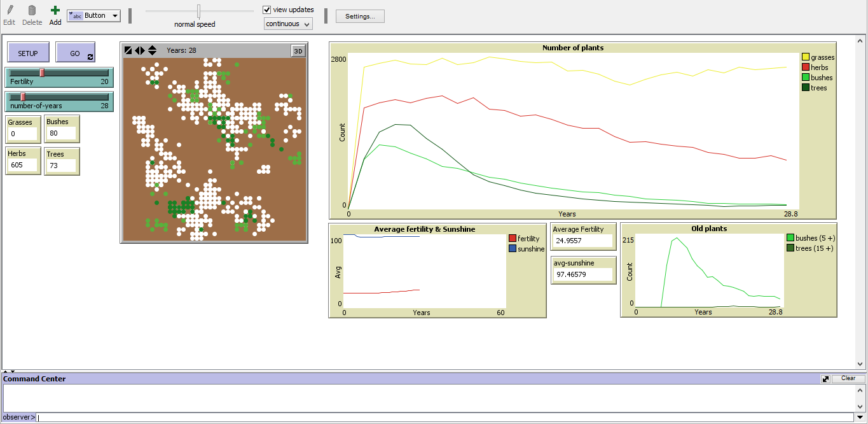Open the Button widget type dropdown

coord(93,16)
